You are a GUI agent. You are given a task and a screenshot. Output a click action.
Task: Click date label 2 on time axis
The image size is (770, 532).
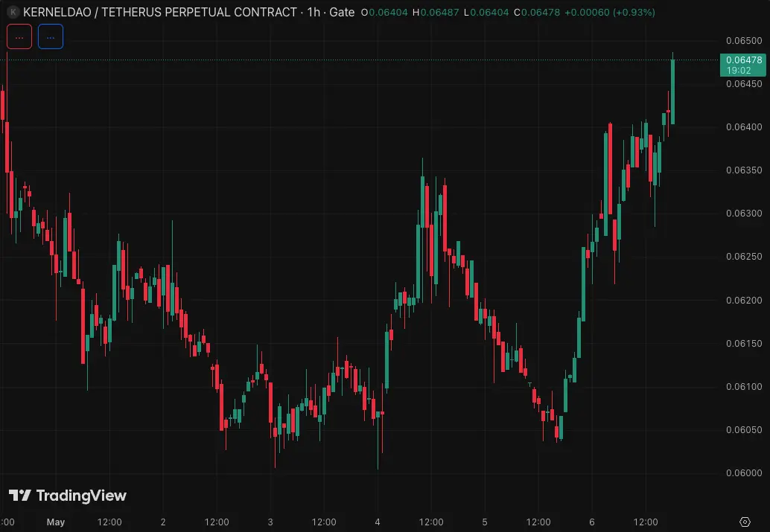point(163,522)
